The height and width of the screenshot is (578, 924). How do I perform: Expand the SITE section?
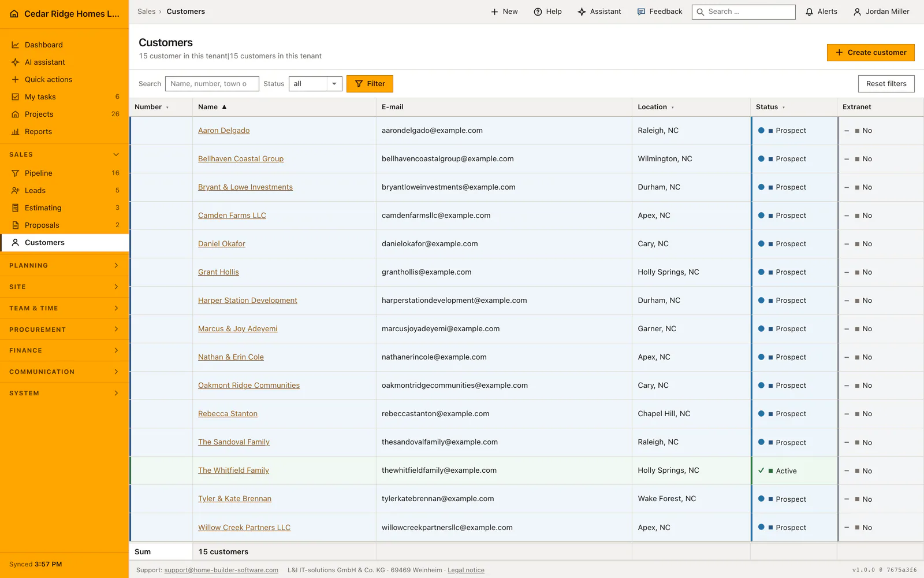click(64, 287)
